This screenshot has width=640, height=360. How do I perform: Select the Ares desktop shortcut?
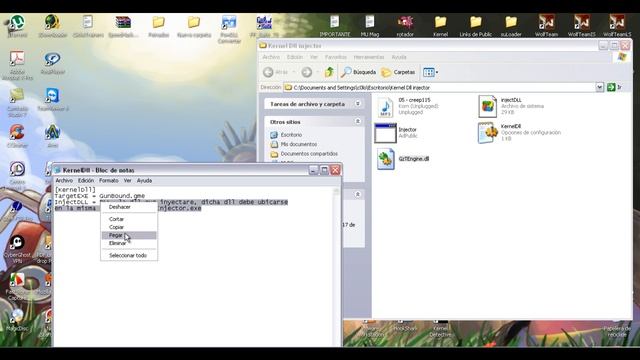[x=53, y=136]
